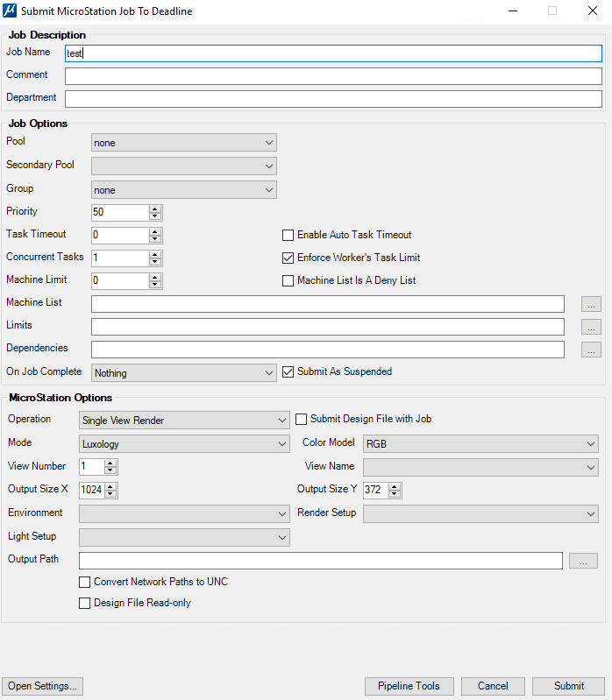
Task: Open the Light Setup dropdown
Action: (x=184, y=538)
